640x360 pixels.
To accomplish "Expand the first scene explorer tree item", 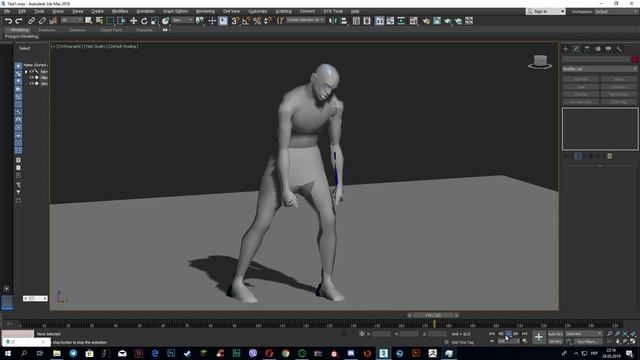I will (x=26, y=71).
